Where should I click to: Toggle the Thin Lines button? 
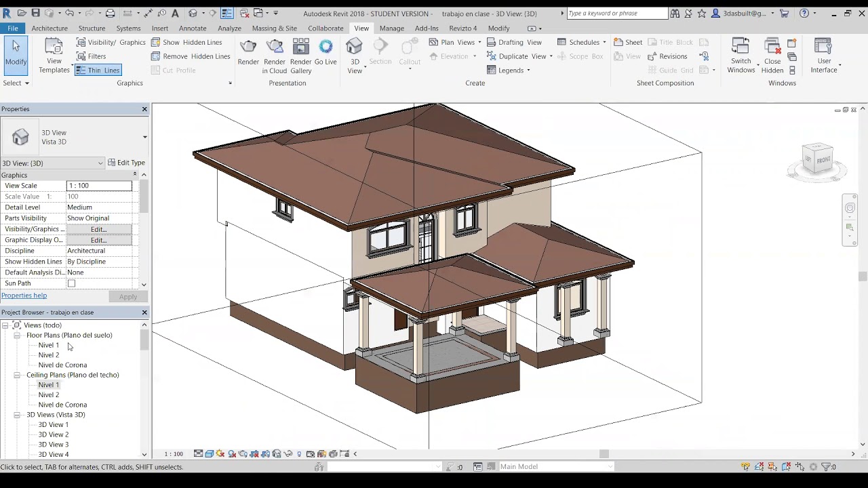pos(98,70)
